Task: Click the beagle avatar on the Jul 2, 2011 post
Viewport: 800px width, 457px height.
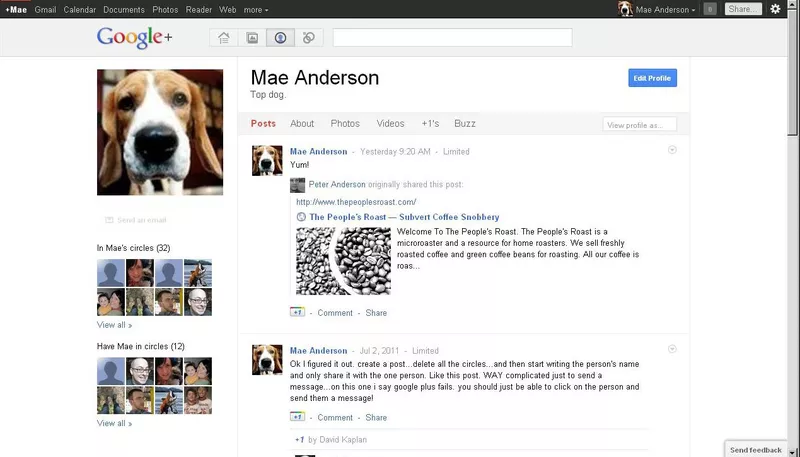Action: point(267,360)
